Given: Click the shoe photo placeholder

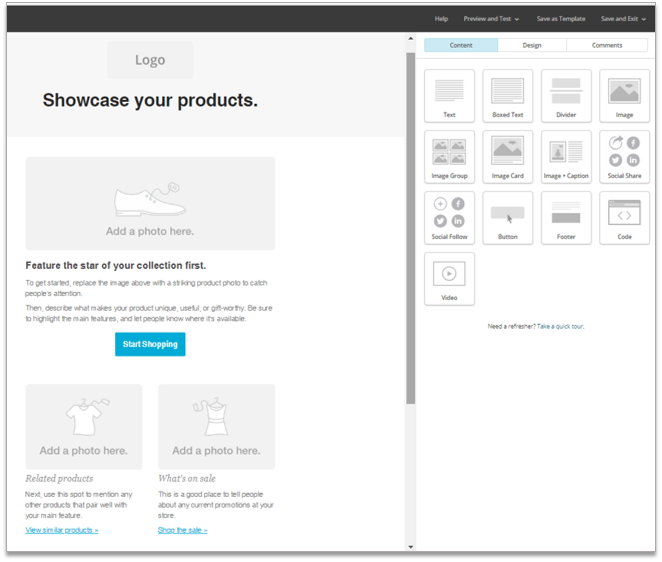Looking at the screenshot, I should [150, 203].
